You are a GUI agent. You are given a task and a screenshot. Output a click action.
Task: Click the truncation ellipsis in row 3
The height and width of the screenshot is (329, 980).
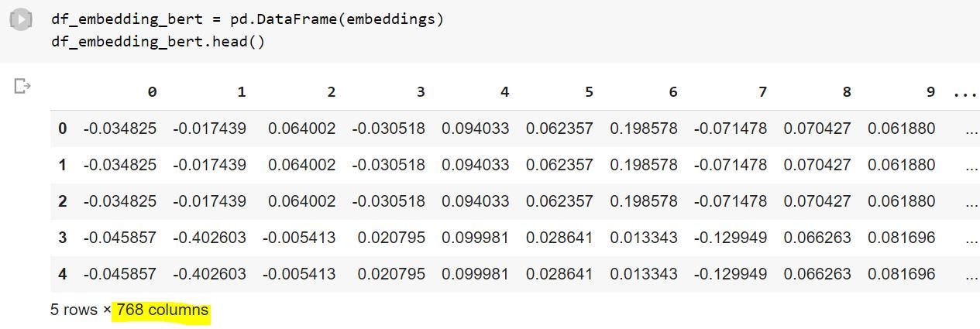(x=971, y=240)
